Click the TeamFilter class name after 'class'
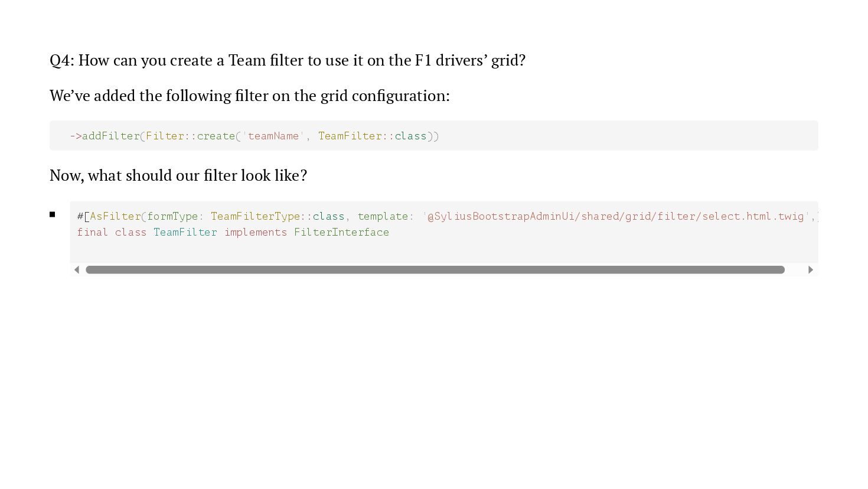This screenshot has width=868, height=489. click(x=185, y=232)
